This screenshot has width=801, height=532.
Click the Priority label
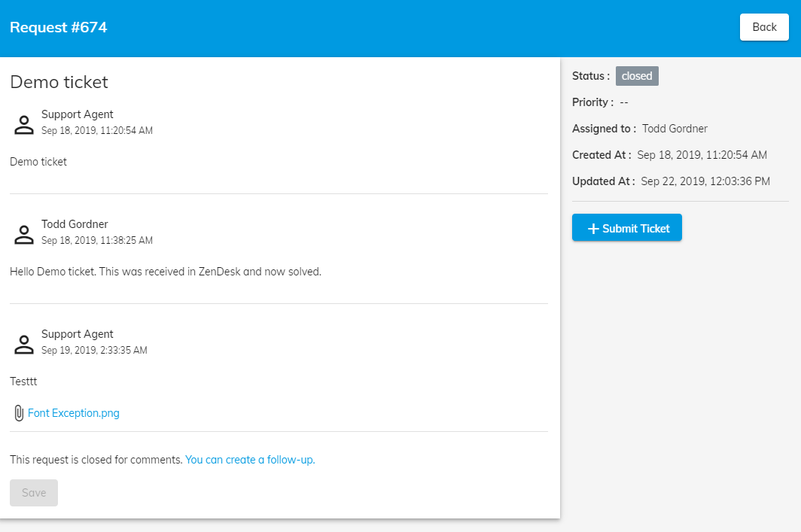(x=592, y=102)
